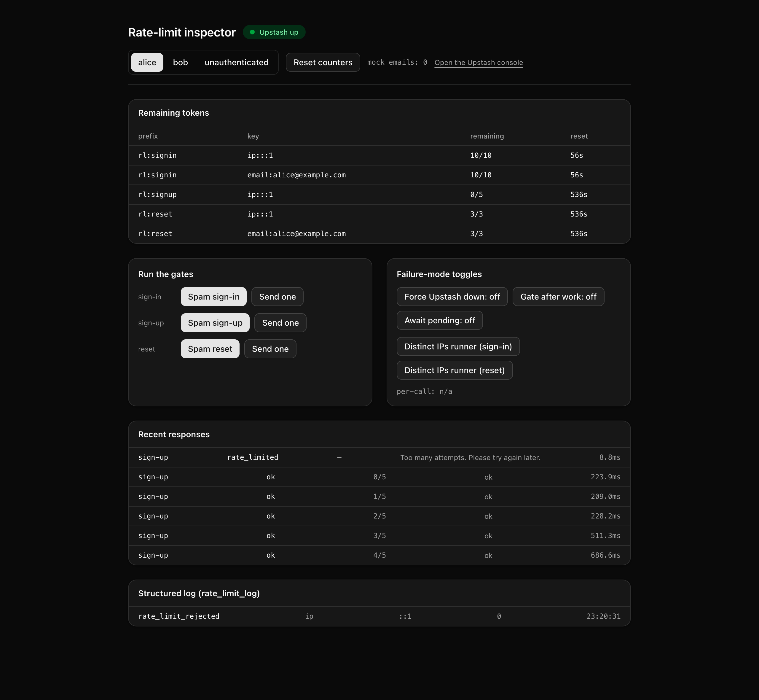
Task: Click Send one in the sign-up row
Action: click(280, 323)
